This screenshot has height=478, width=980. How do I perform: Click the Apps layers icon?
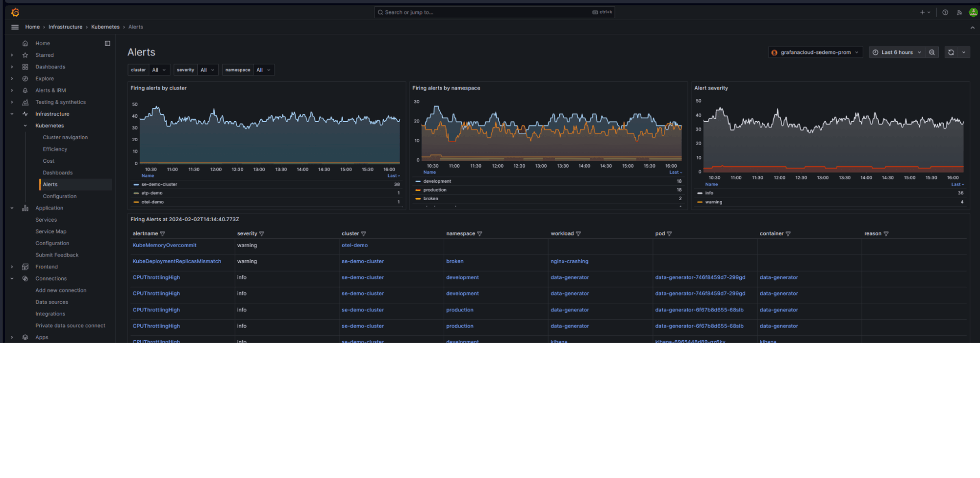point(25,337)
